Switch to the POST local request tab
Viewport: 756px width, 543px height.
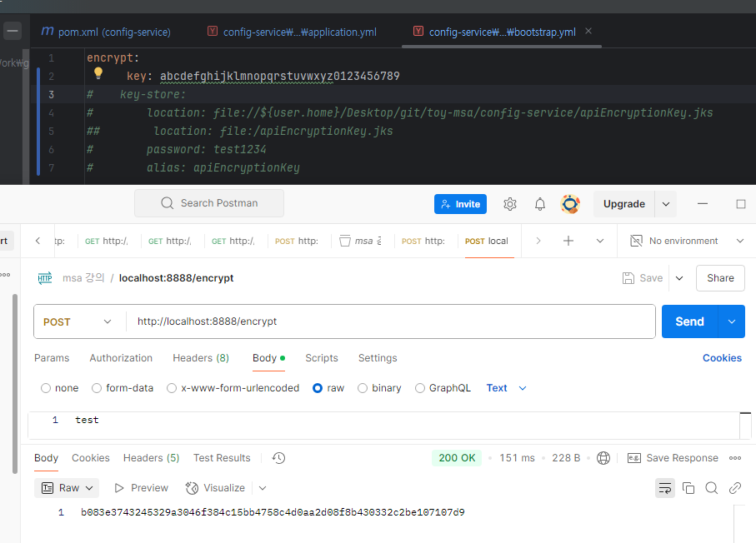point(487,241)
